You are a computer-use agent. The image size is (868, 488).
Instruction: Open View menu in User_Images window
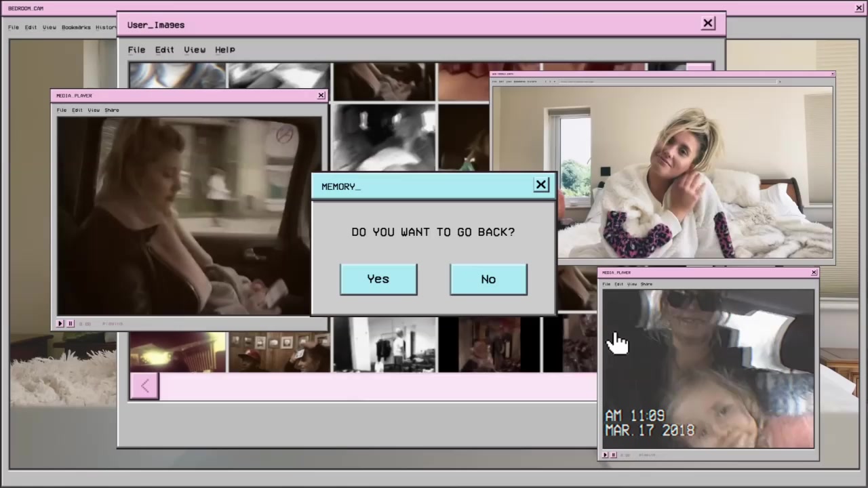(195, 49)
